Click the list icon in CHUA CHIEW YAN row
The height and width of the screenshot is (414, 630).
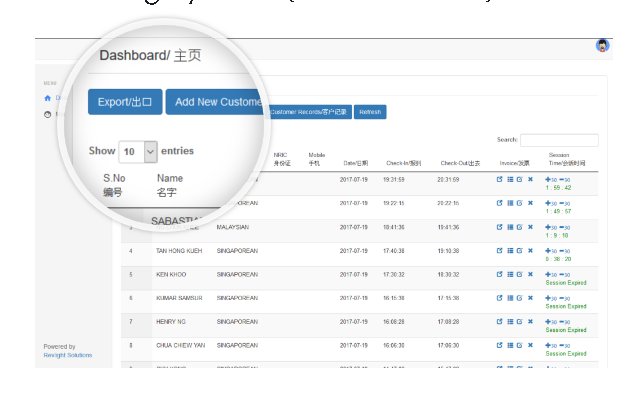(510, 345)
